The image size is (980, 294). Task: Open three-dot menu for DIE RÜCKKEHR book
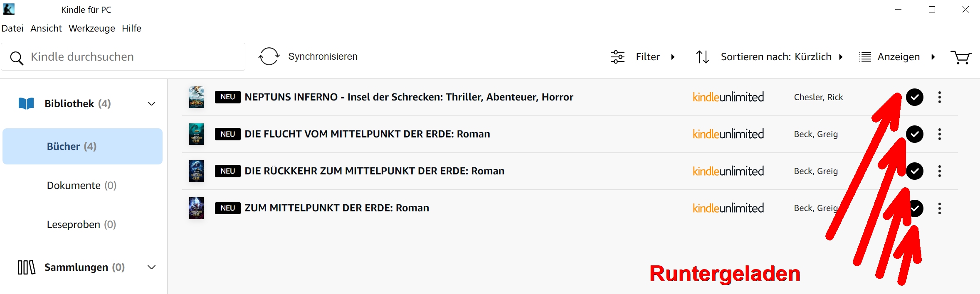coord(940,171)
